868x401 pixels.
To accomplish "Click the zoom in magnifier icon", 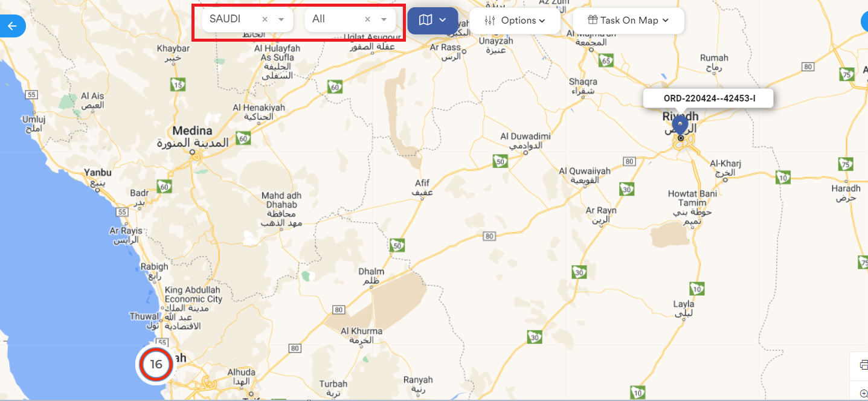I will point(864,394).
